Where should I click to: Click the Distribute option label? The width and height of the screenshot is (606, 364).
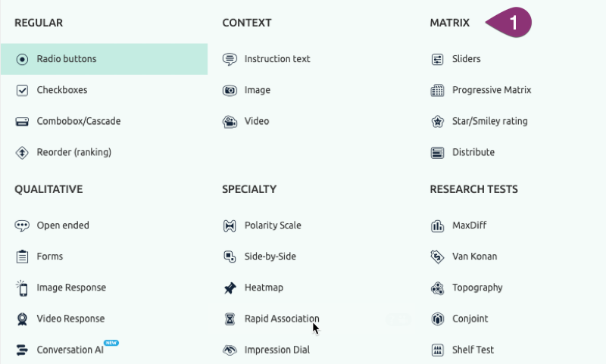473,152
